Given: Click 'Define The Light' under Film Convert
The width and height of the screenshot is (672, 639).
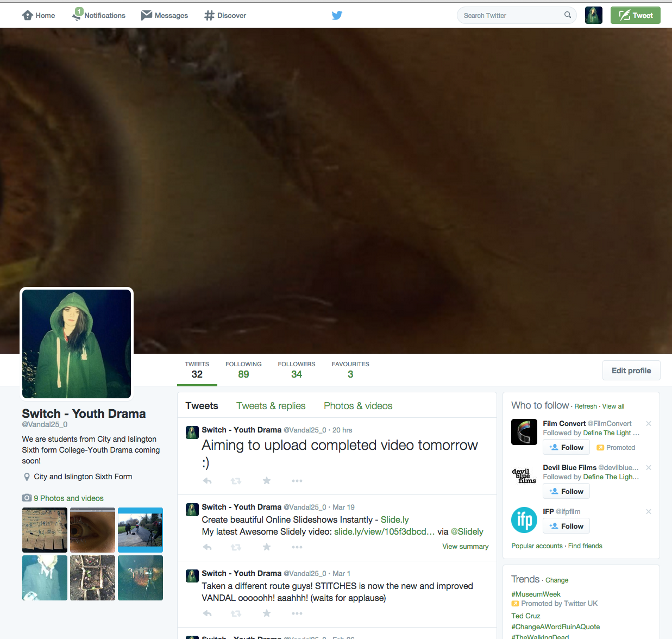Looking at the screenshot, I should [x=611, y=433].
